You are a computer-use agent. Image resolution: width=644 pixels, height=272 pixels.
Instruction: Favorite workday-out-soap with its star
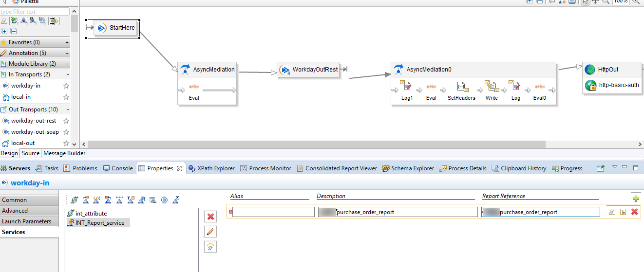[66, 132]
